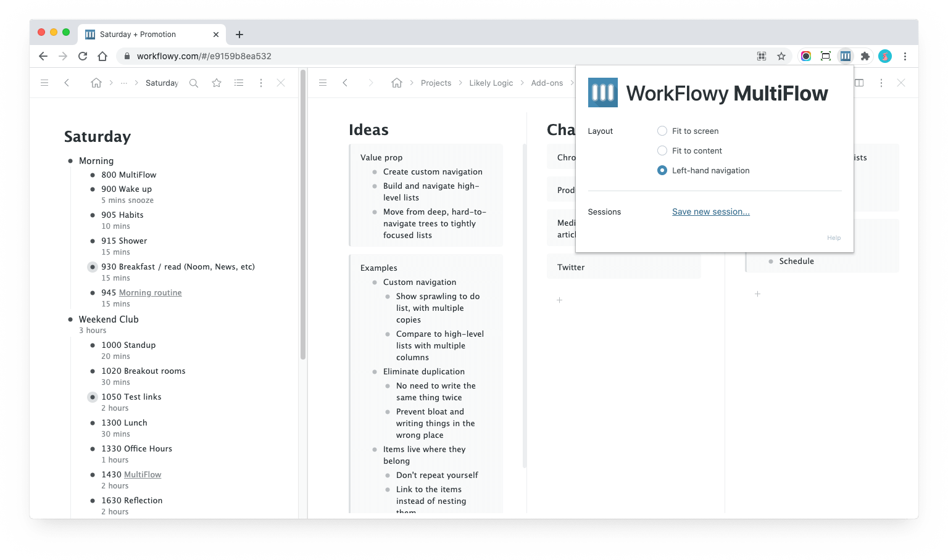Select Fit to screen layout

pyautogui.click(x=662, y=131)
